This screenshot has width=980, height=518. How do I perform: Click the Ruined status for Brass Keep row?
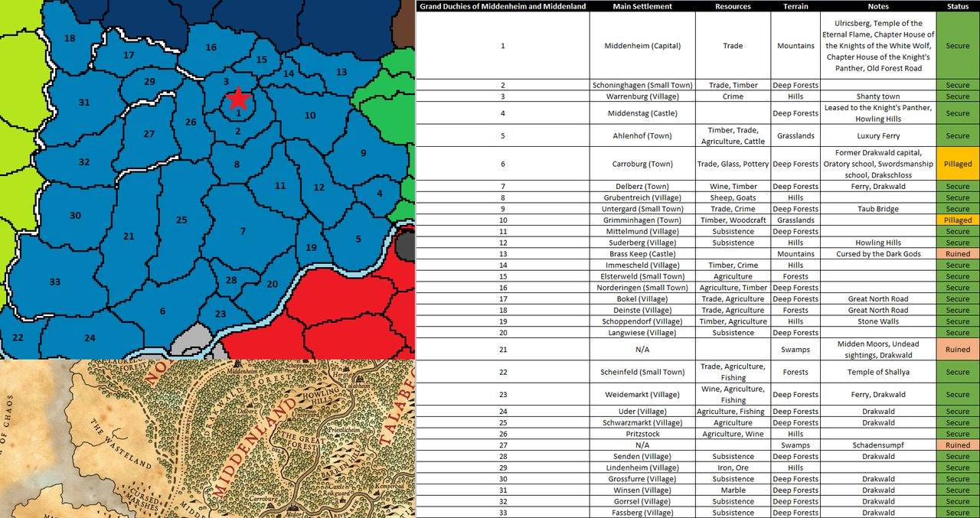coord(958,253)
